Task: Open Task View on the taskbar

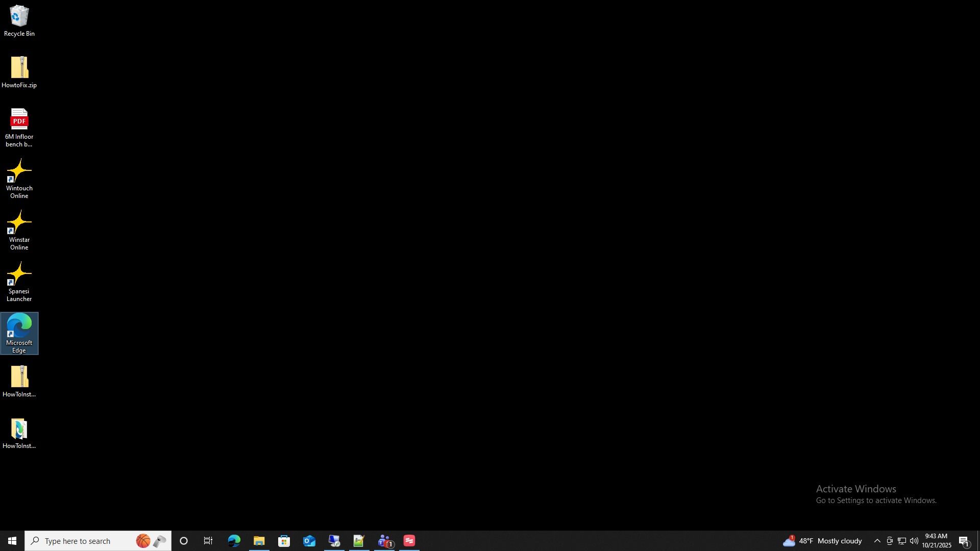Action: coord(208,541)
